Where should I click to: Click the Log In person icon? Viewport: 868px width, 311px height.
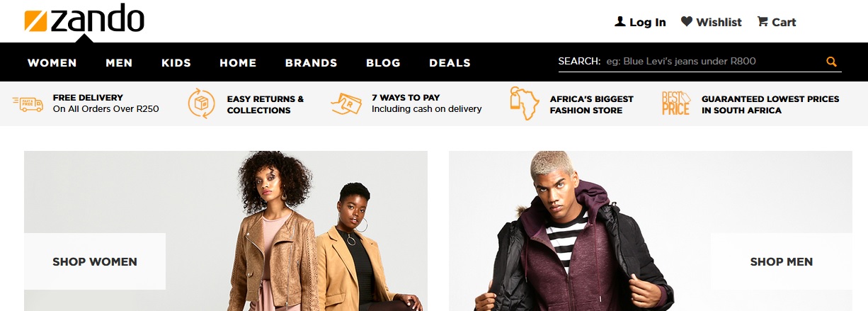point(620,22)
